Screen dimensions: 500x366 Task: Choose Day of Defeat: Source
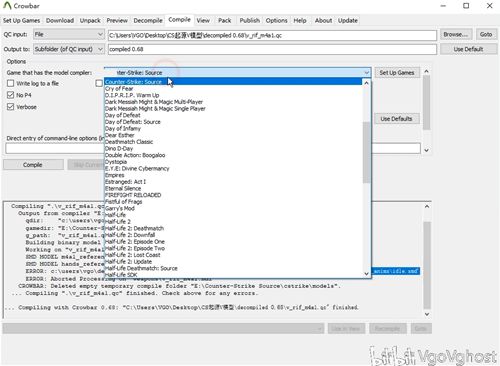[x=233, y=122]
